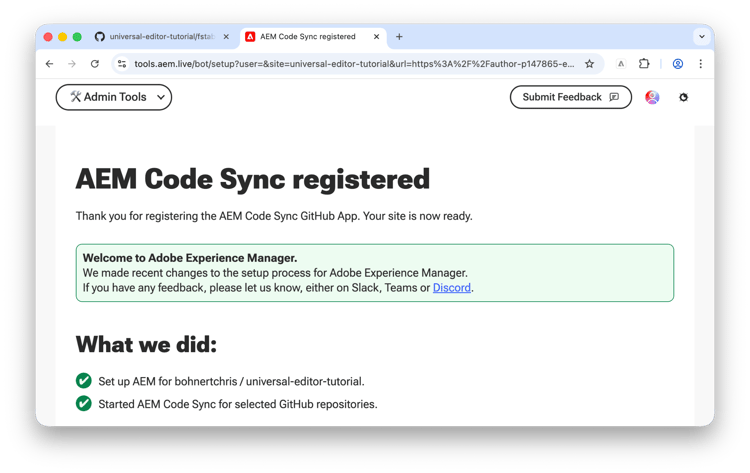Image resolution: width=750 pixels, height=473 pixels.
Task: Go back to the previous page
Action: tap(49, 64)
